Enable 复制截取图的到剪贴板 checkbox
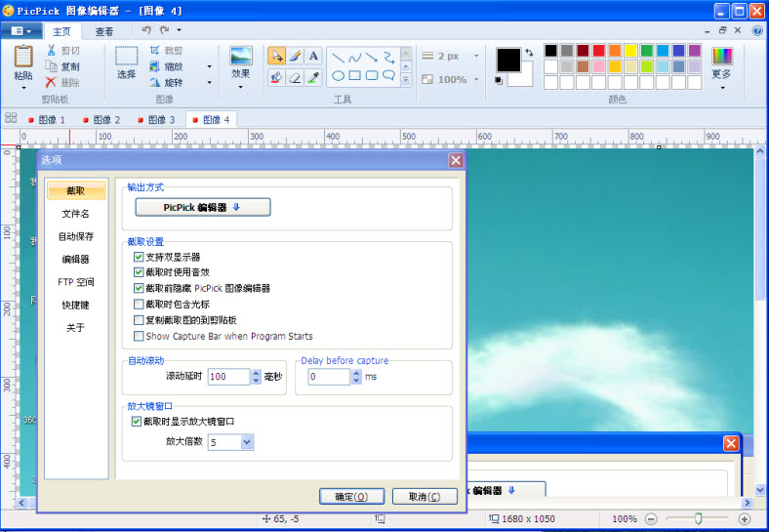This screenshot has height=532, width=769. click(139, 320)
